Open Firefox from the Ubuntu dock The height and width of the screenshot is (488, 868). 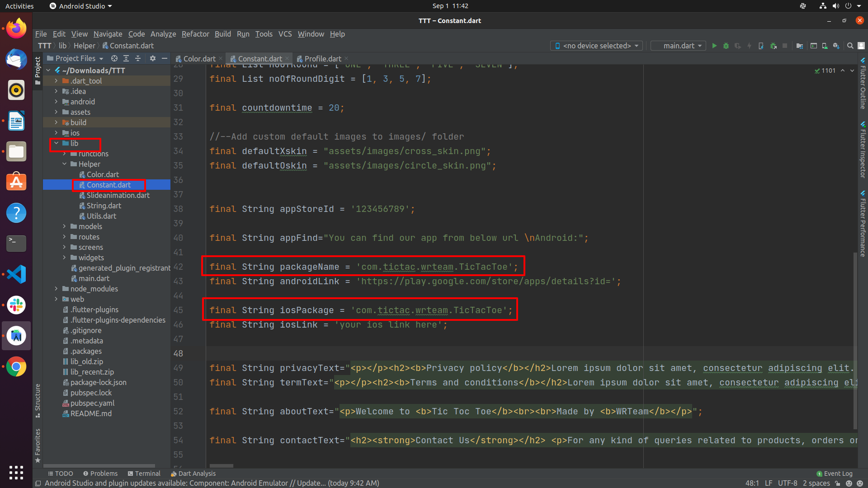(x=16, y=29)
